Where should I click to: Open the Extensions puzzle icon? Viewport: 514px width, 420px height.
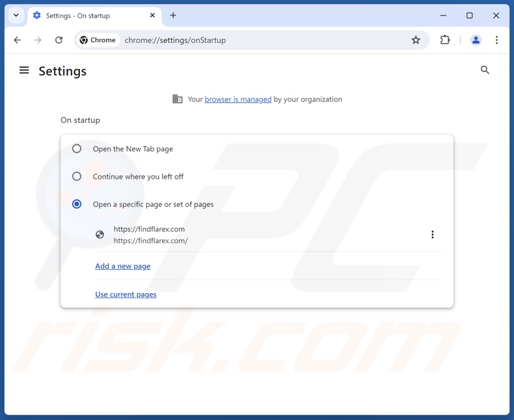click(x=445, y=40)
